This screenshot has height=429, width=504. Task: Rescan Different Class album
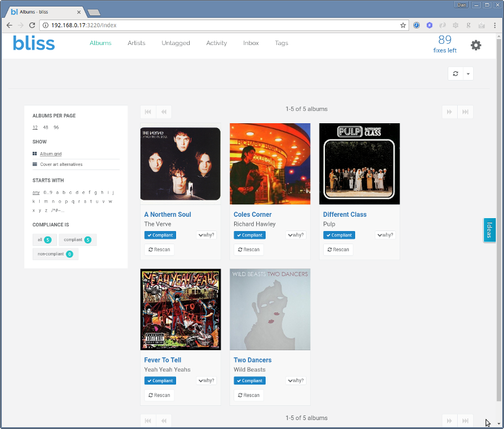tap(338, 249)
